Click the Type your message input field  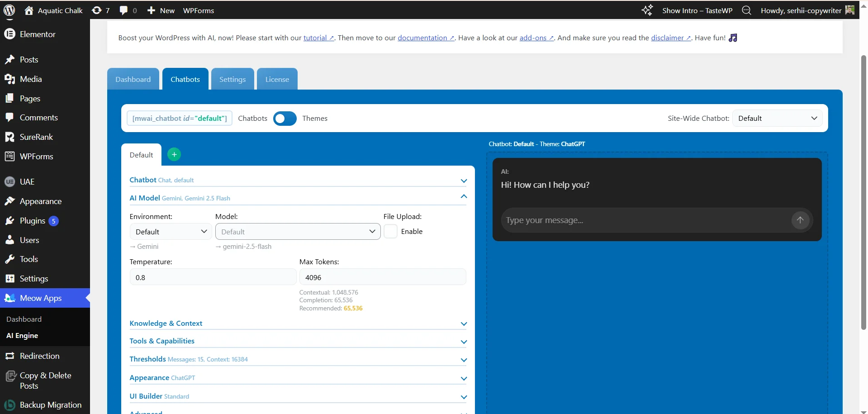(x=633, y=220)
